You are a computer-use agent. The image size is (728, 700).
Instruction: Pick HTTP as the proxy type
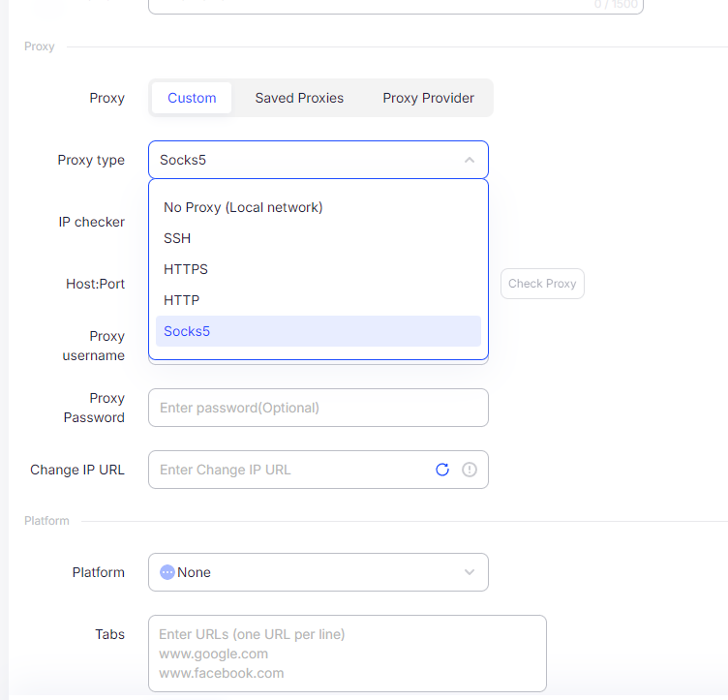tap(182, 300)
